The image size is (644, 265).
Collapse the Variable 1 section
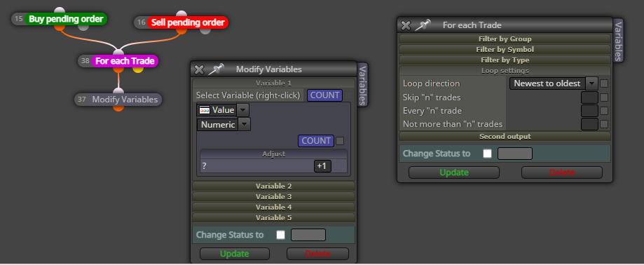(273, 83)
